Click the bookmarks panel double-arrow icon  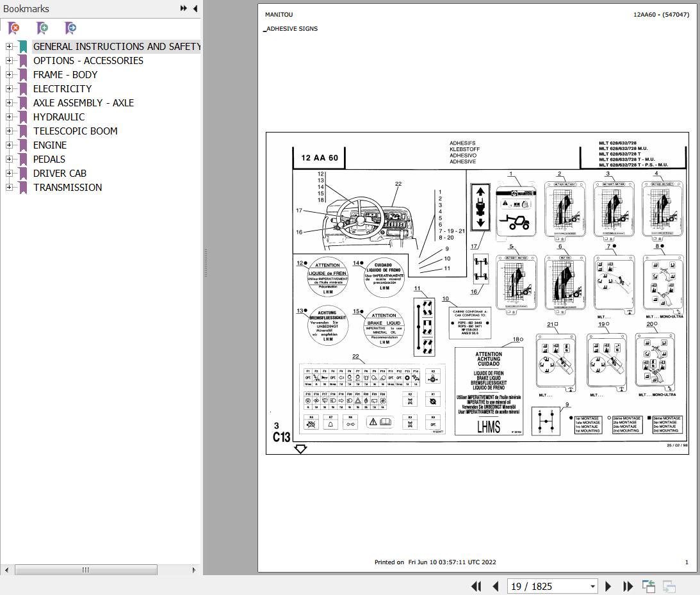pos(183,8)
